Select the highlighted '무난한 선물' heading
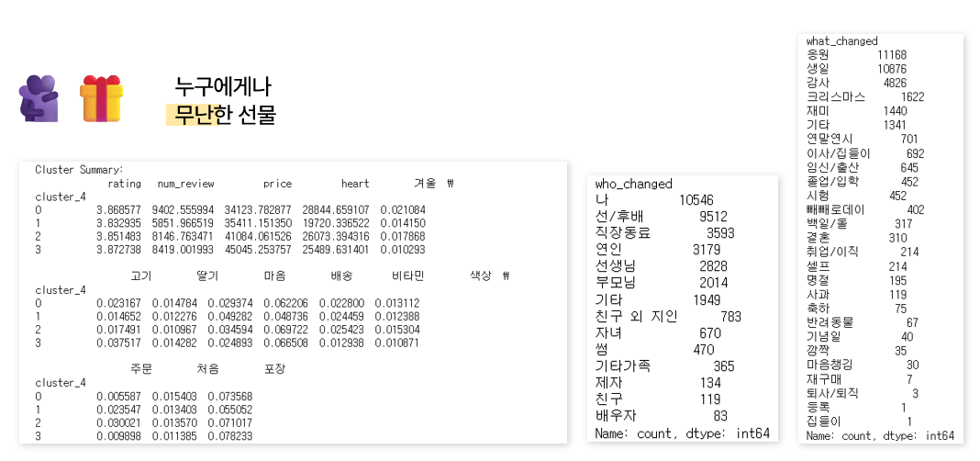 (225, 115)
